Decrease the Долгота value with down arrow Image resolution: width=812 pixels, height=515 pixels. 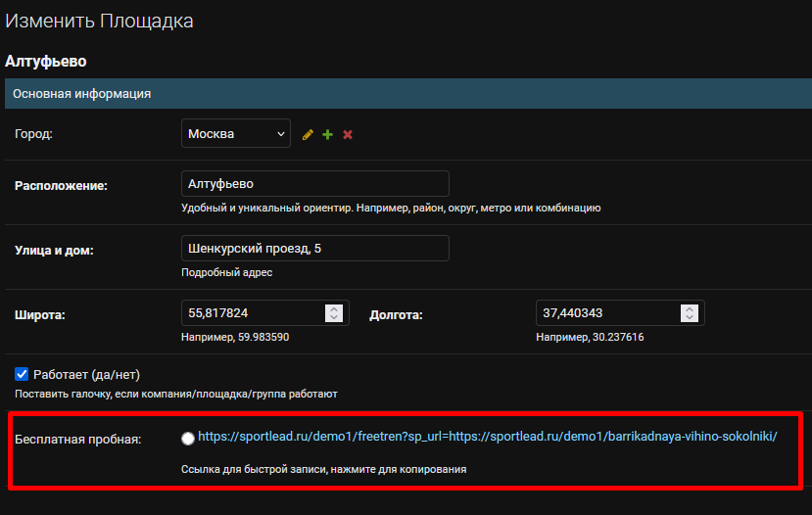tap(690, 317)
